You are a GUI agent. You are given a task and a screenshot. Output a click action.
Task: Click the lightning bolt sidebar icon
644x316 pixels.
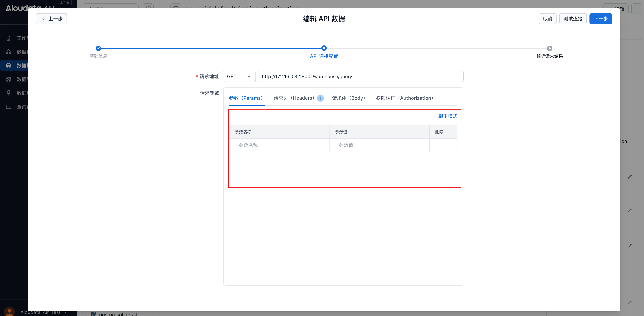pos(9,93)
